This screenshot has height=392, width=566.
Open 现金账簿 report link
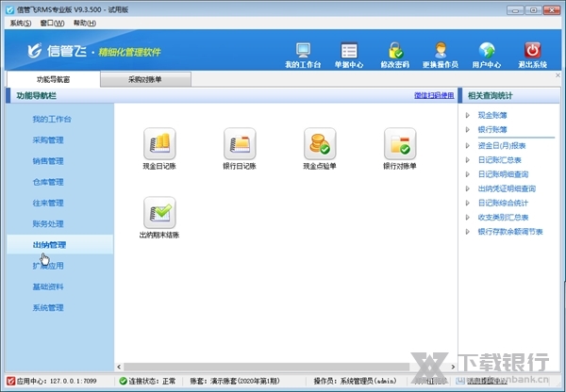[492, 115]
